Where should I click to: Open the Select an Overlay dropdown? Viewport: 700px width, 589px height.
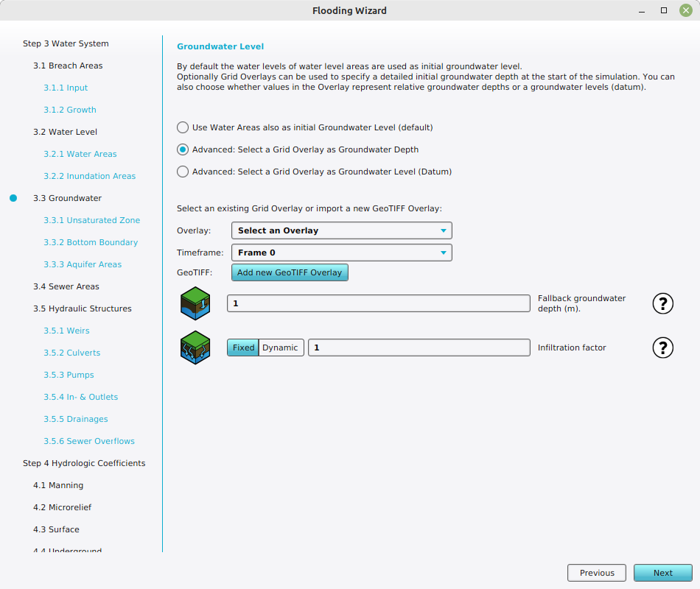pyautogui.click(x=341, y=230)
